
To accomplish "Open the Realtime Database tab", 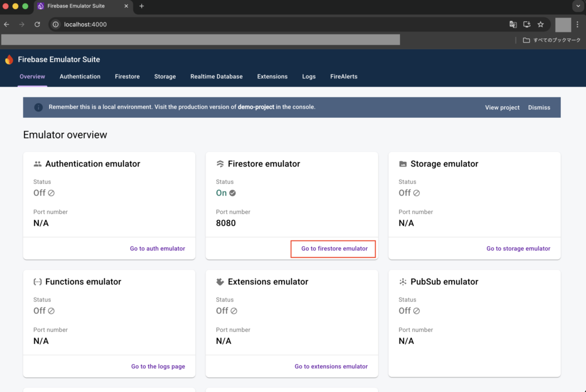I will point(216,77).
